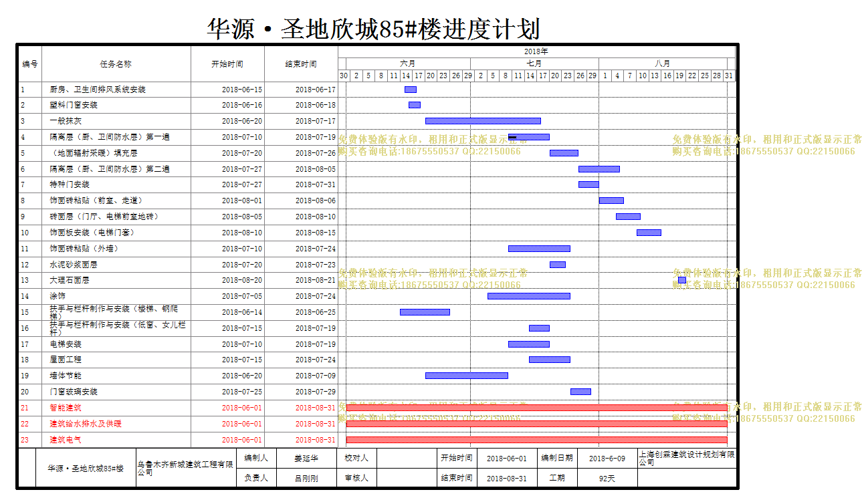Select task (地面辐射采暖)填充层

[94, 152]
